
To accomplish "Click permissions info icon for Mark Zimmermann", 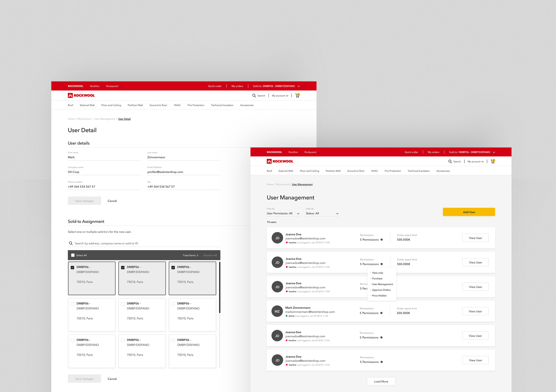I will pos(381,313).
